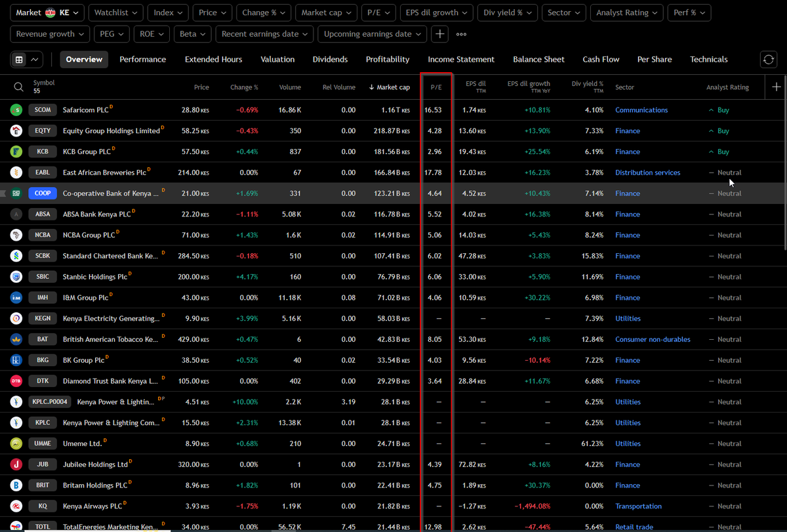Open the Technicals tab
The width and height of the screenshot is (787, 532).
(708, 60)
